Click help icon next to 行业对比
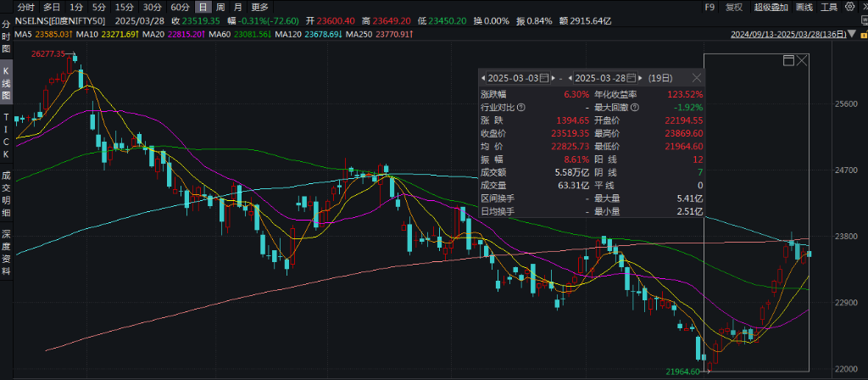This screenshot has width=868, height=380. click(520, 108)
